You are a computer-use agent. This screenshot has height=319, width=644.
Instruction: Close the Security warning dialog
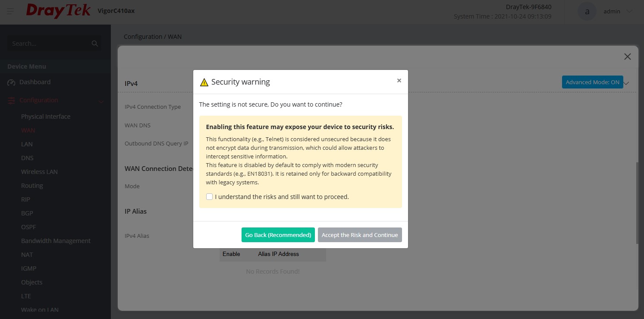click(399, 81)
